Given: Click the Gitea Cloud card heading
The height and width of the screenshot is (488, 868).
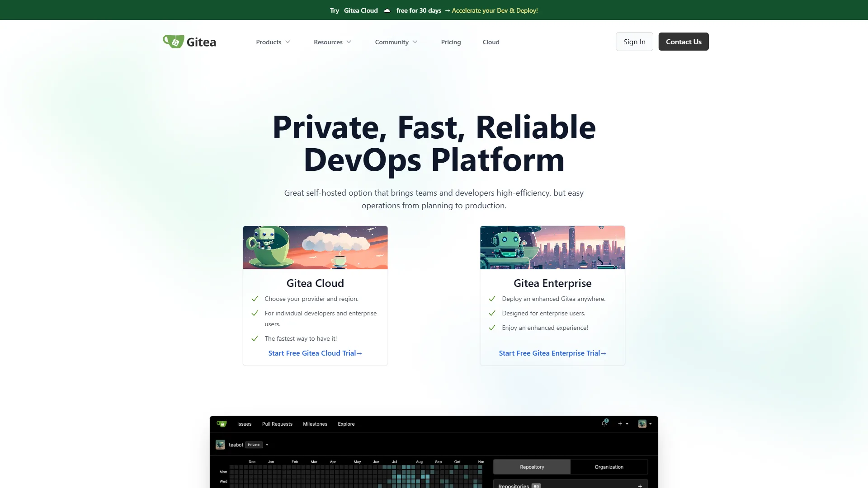Looking at the screenshot, I should tap(315, 283).
